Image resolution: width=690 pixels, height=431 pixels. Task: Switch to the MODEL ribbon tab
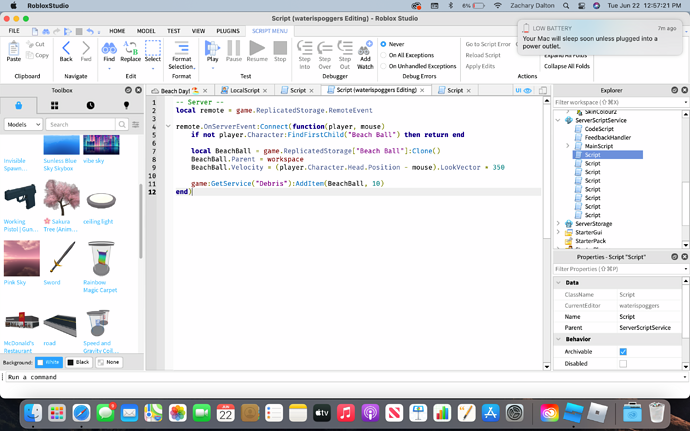146,31
